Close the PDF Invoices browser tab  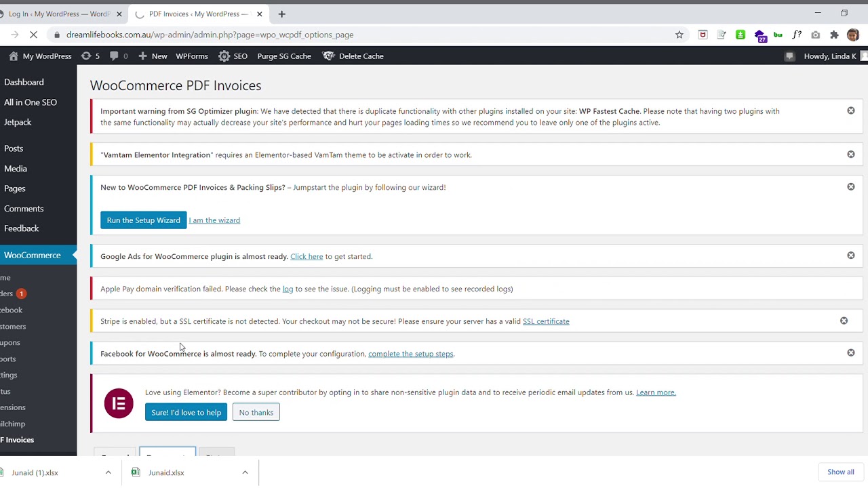coord(259,14)
